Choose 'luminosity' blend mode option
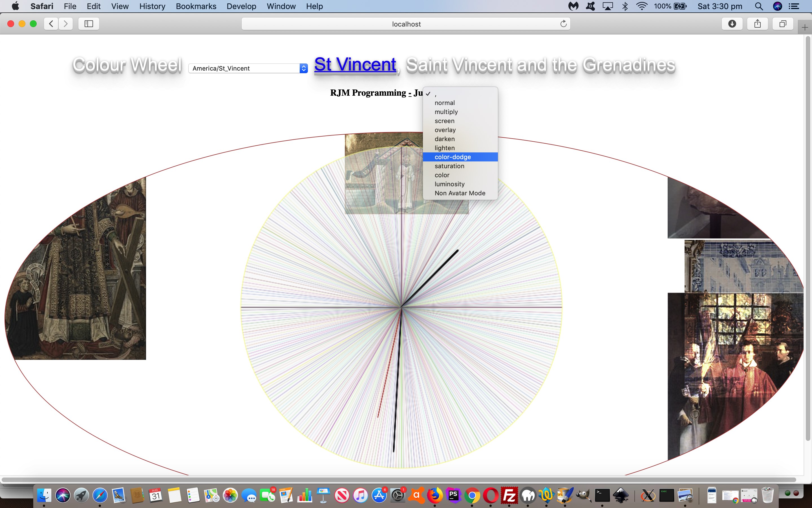This screenshot has width=812, height=508. click(460, 184)
